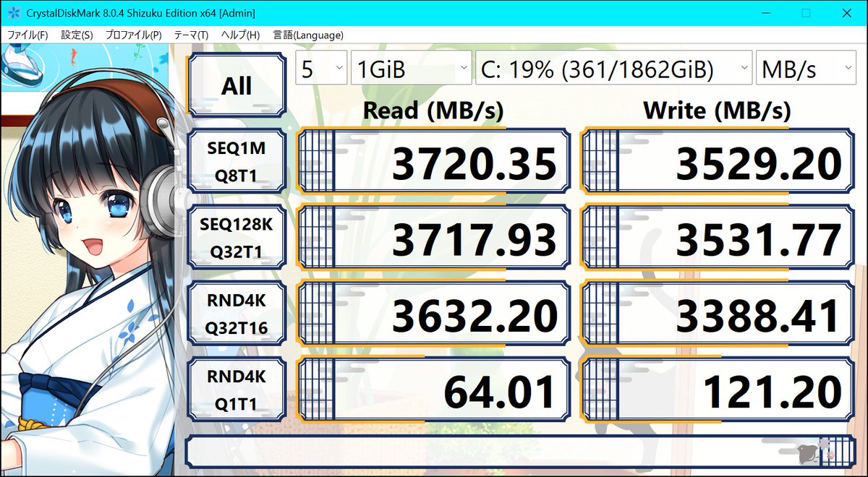Click the Read (MB/s) column header

[433, 111]
